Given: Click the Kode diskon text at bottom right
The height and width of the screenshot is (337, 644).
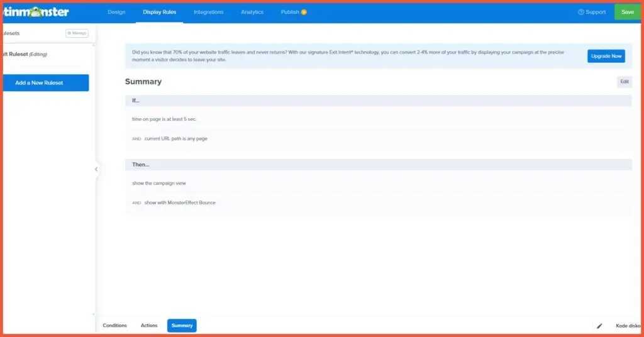Looking at the screenshot, I should 628,326.
